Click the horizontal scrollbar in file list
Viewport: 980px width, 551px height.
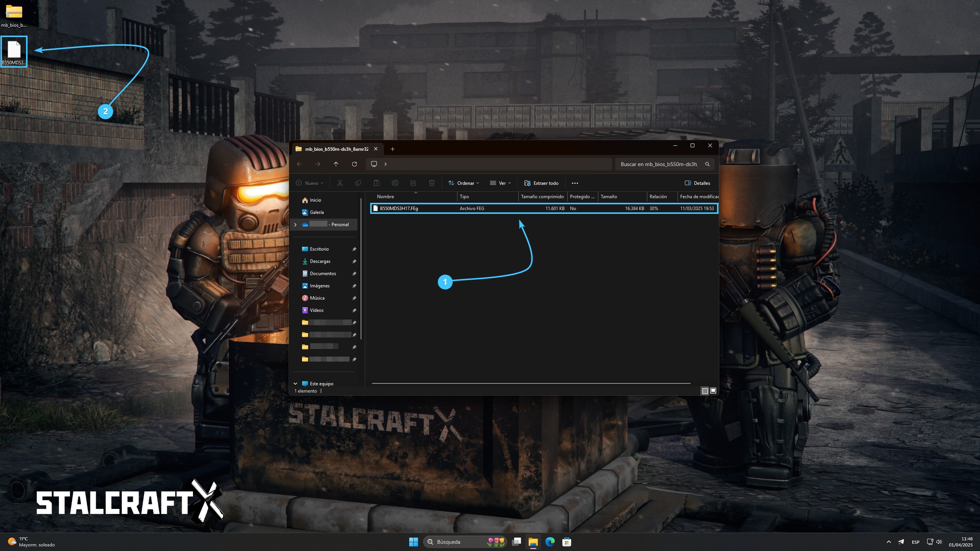pyautogui.click(x=531, y=383)
